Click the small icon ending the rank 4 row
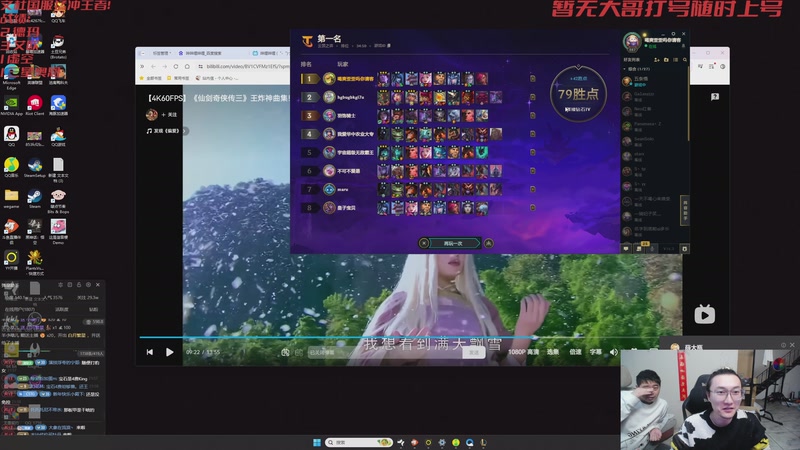Screen dimensions: 800x450 [x=533, y=134]
